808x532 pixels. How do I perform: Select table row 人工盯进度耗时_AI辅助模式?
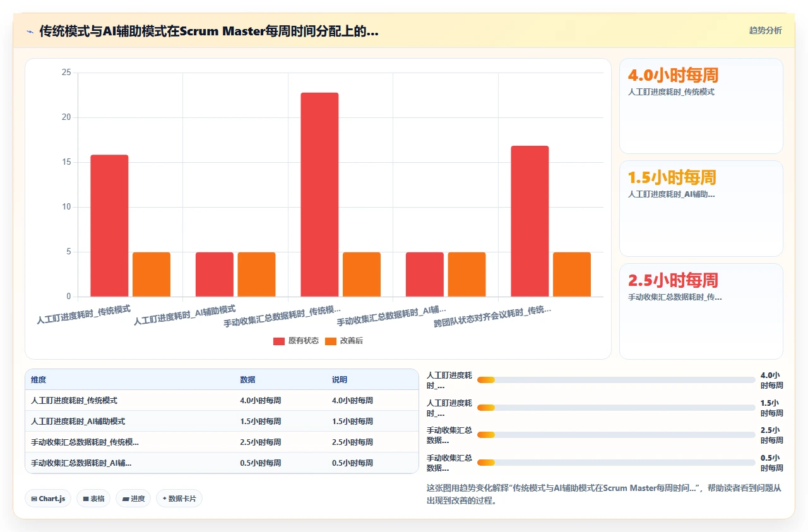tap(222, 421)
